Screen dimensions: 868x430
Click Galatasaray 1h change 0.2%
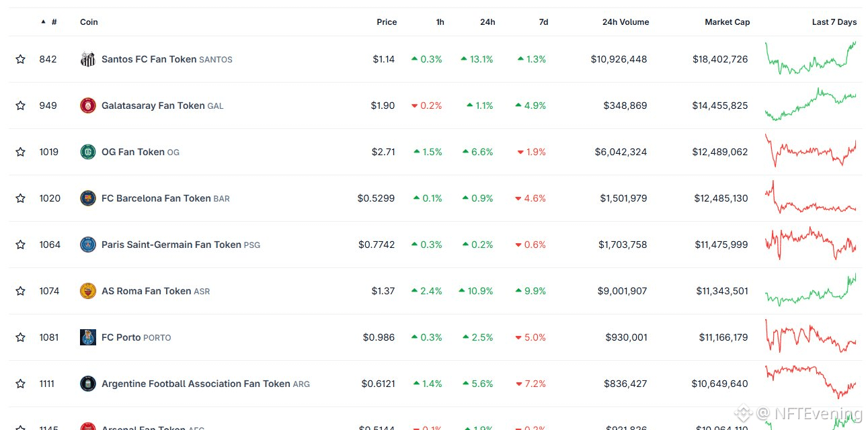pos(427,105)
